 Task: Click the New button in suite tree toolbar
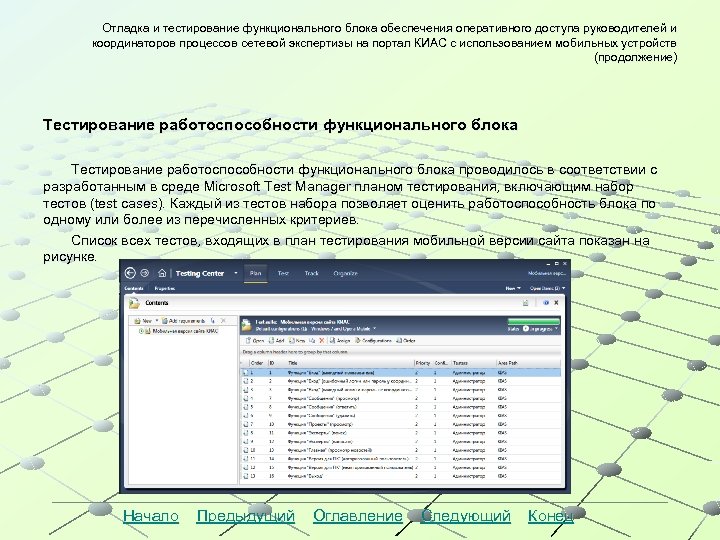[x=146, y=321]
